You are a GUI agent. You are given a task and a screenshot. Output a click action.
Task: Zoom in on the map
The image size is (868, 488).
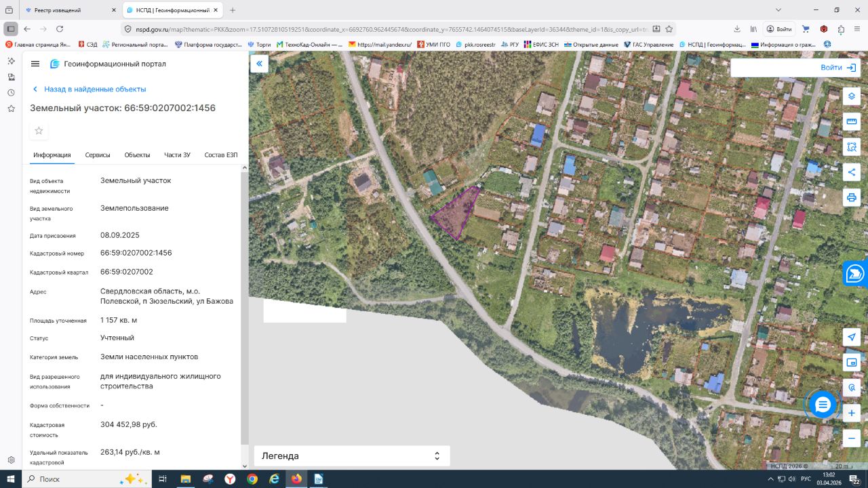click(852, 413)
